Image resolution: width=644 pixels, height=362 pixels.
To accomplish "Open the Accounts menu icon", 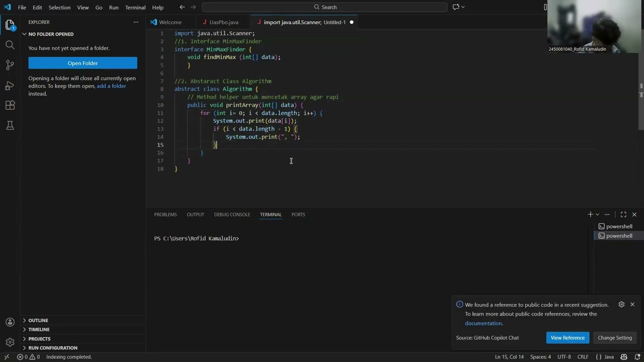I will tap(10, 322).
